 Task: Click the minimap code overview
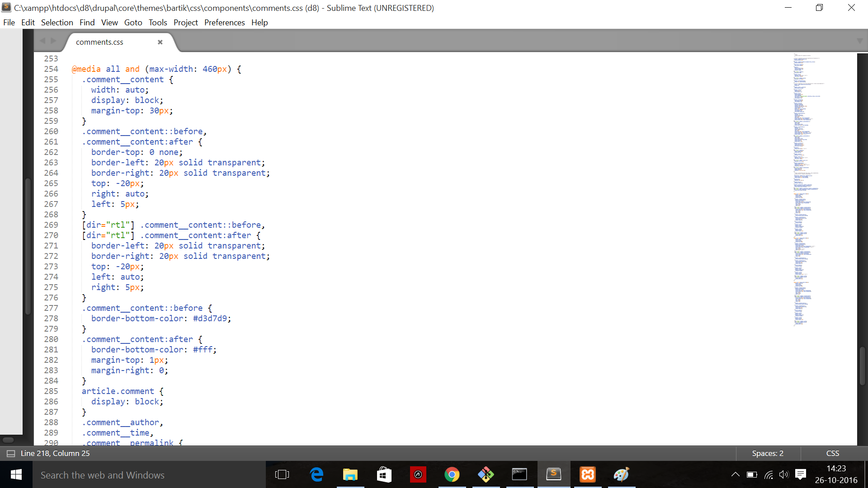click(x=808, y=190)
